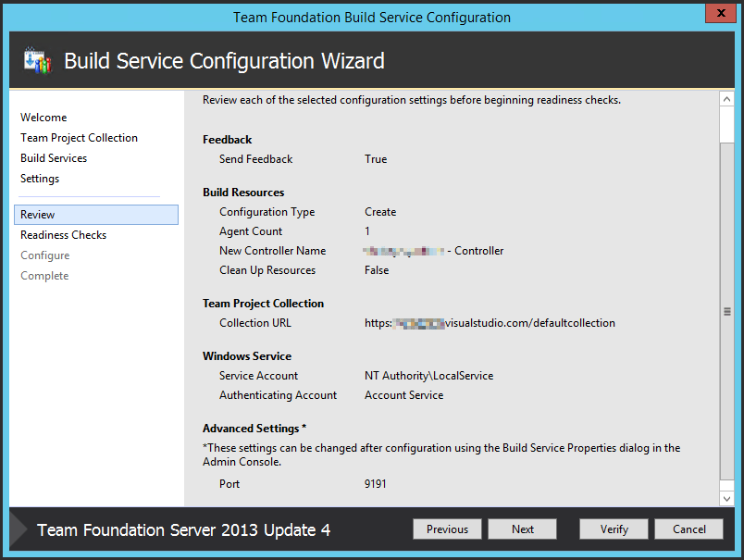
Task: Click the Windows Service section heading
Action: [x=247, y=356]
